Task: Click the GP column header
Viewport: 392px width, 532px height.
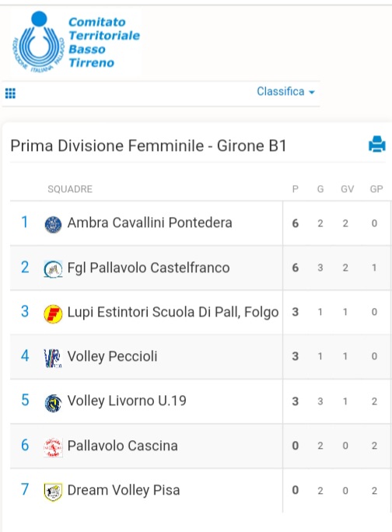Action: coord(376,189)
